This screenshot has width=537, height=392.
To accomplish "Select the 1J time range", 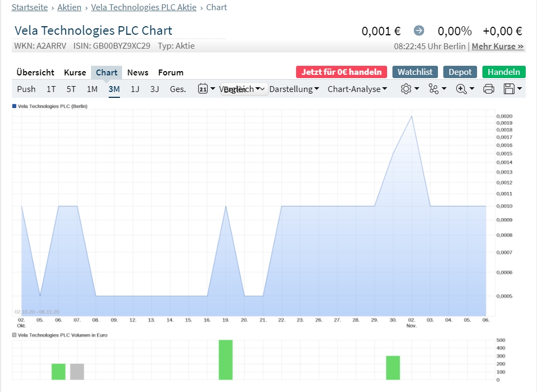I will pos(135,89).
